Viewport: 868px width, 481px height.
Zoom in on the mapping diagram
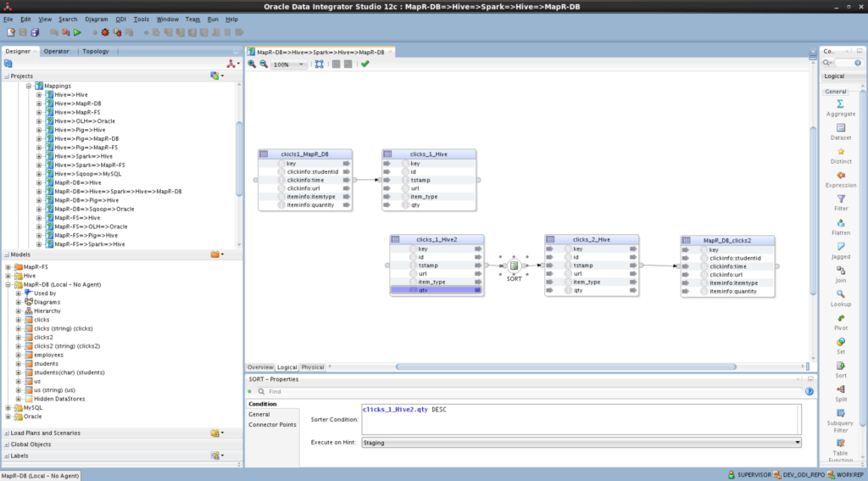(x=252, y=64)
